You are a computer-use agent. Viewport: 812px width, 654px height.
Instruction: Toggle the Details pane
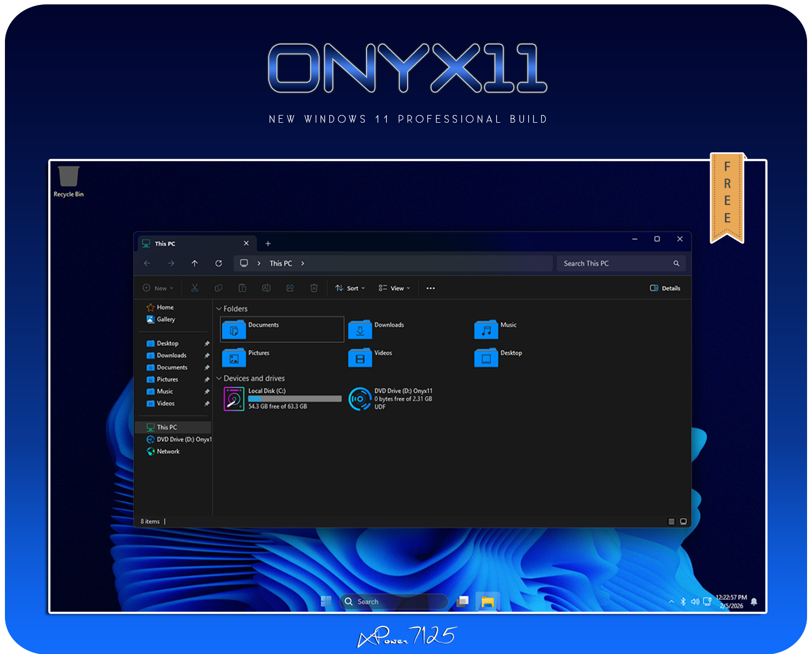point(665,288)
